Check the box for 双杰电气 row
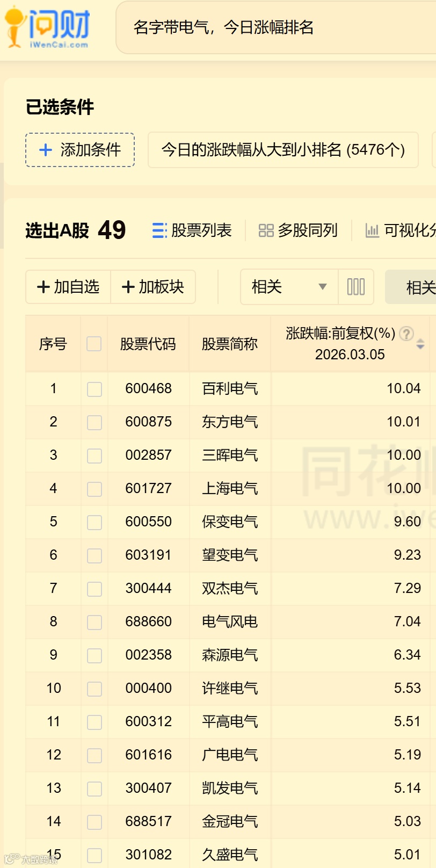 point(95,589)
